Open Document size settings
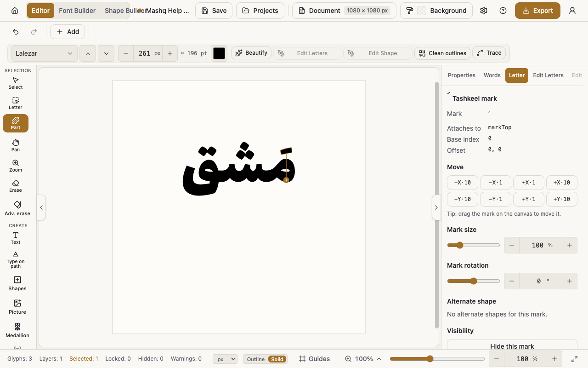The width and height of the screenshot is (588, 368). (x=344, y=11)
